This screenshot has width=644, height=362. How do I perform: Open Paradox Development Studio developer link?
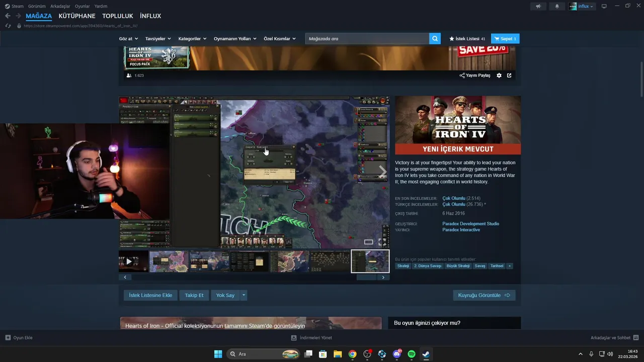tap(470, 224)
